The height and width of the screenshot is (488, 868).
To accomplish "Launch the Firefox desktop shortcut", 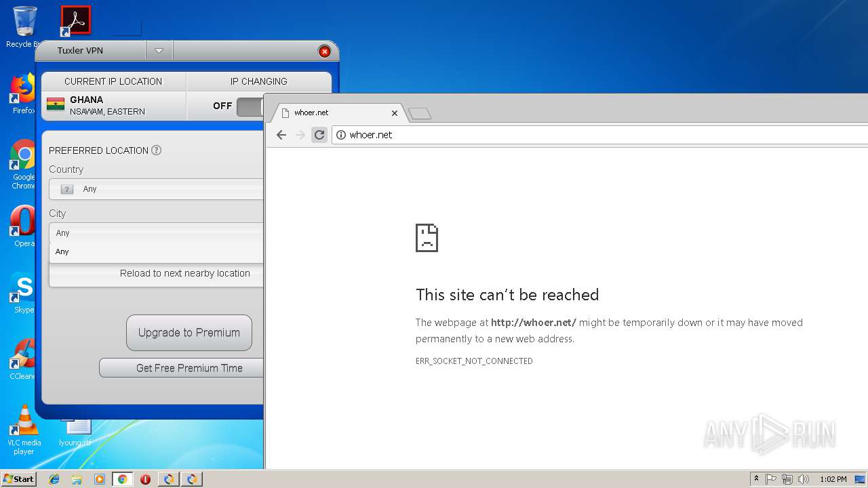I will [x=23, y=94].
